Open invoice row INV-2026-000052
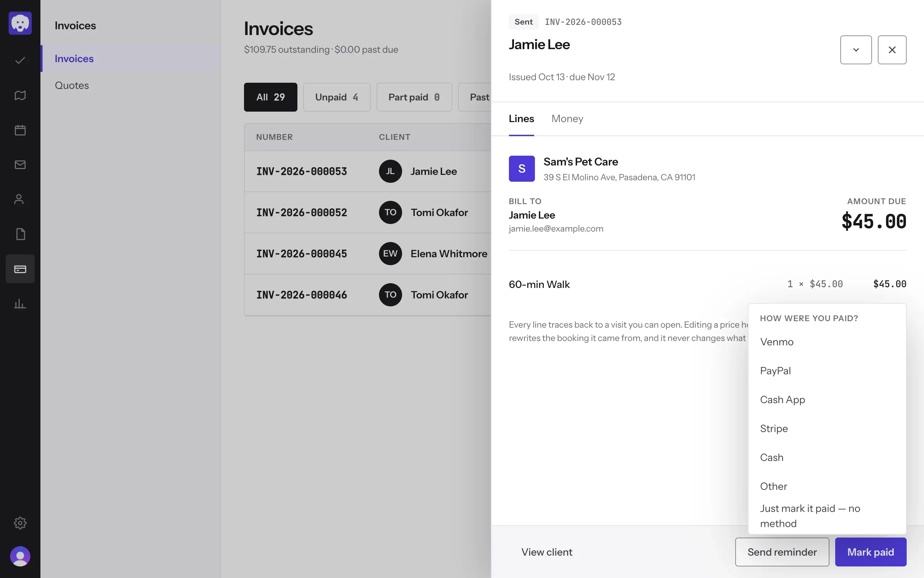The height and width of the screenshot is (578, 924). [368, 212]
